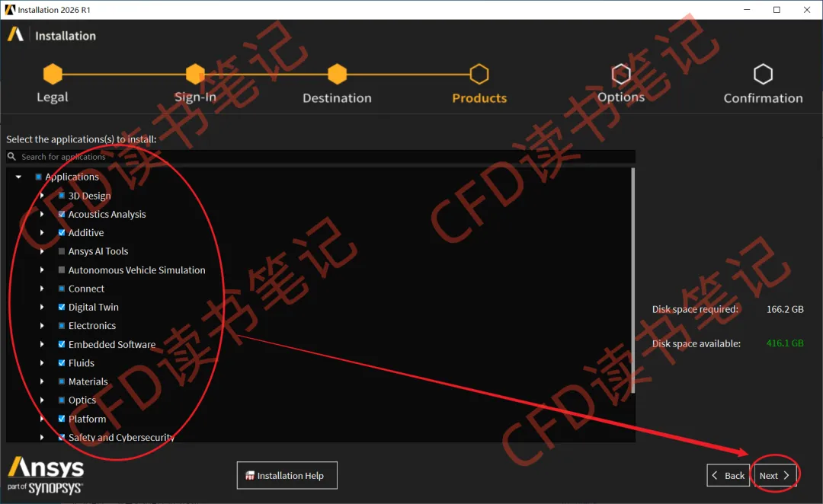
Task: Click the Back button
Action: pyautogui.click(x=728, y=476)
